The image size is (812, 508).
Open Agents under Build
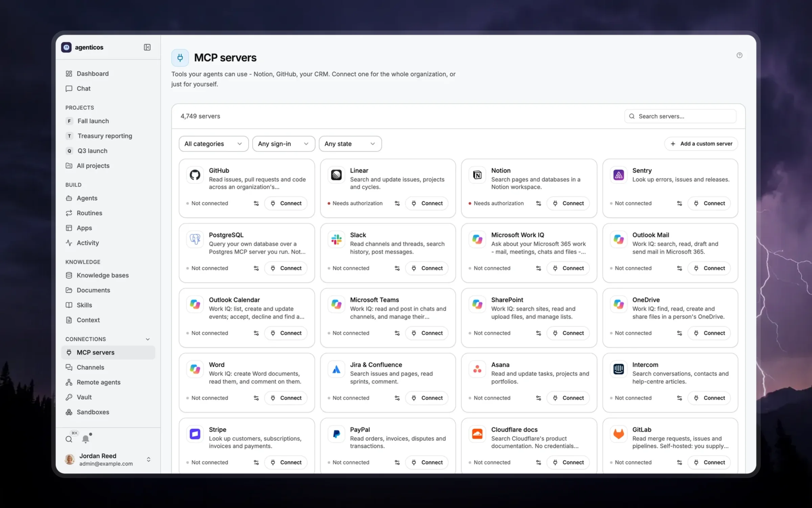point(108,198)
